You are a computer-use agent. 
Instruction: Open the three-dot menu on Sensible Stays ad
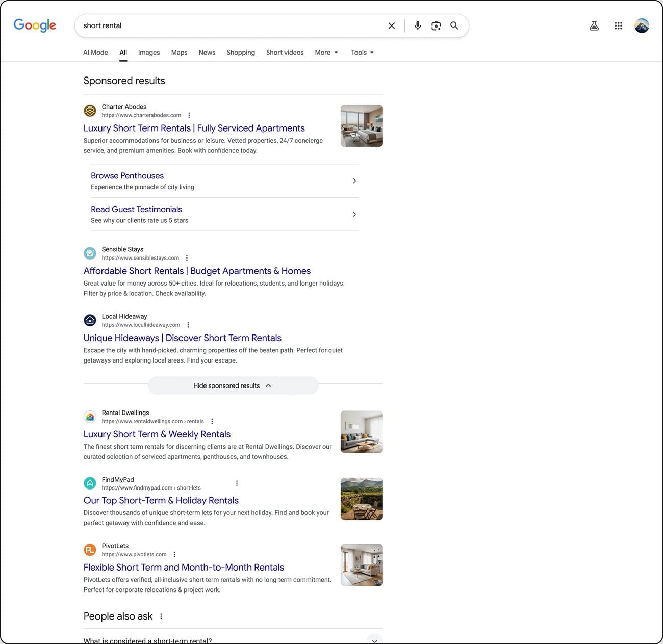pos(187,257)
